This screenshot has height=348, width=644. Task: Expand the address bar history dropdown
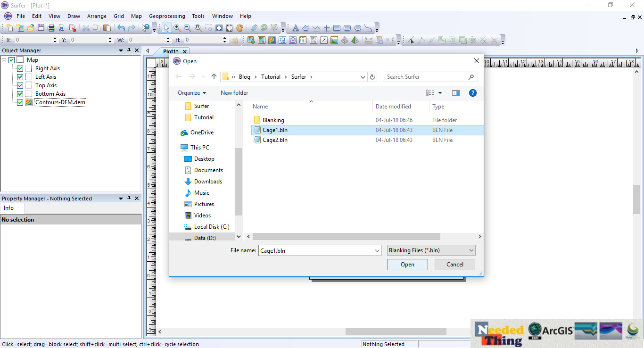[x=363, y=77]
